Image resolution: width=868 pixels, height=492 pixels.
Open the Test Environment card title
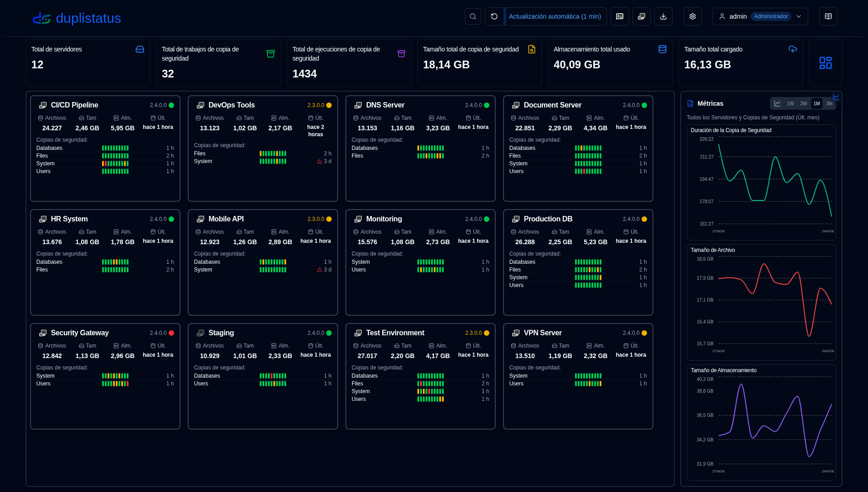[x=395, y=333]
